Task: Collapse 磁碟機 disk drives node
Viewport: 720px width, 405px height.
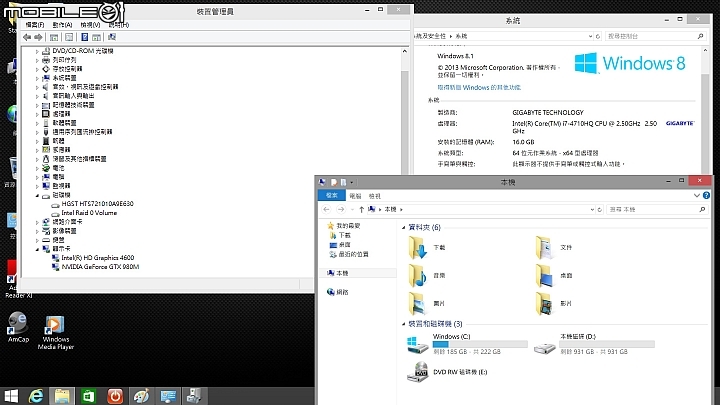Action: pos(37,195)
